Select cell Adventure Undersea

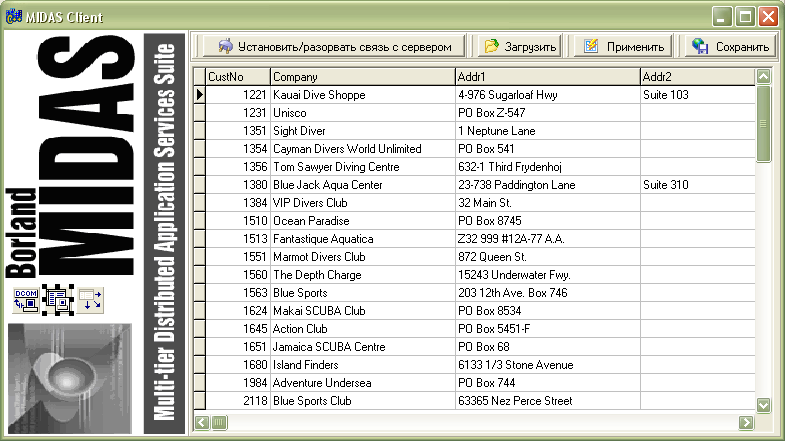tap(362, 383)
